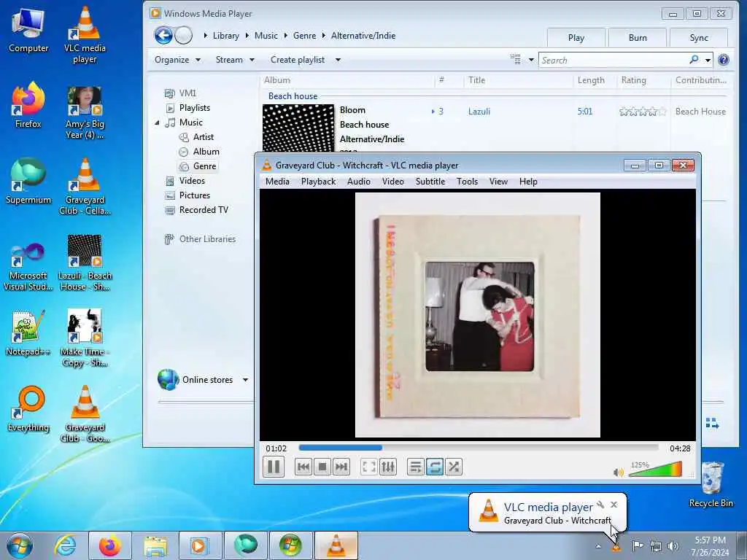Switch to the Burn tab in Media Player
The image size is (747, 560).
point(638,38)
